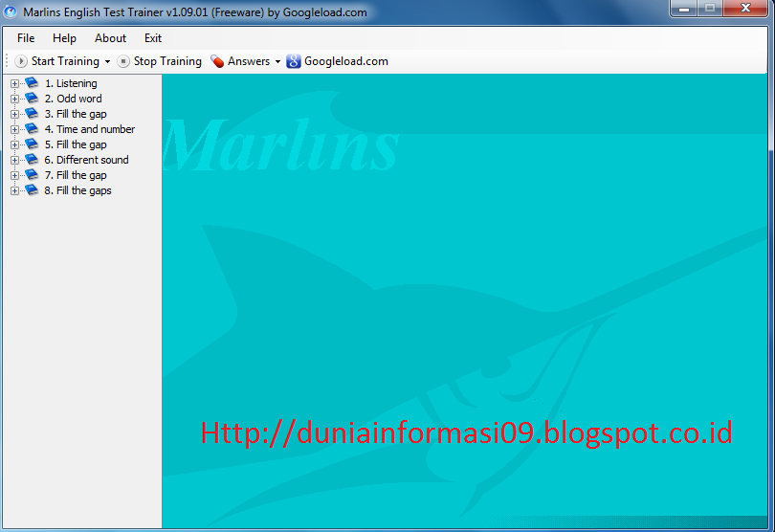Click the book icon beside 6. Different sound
Viewport: 775px width, 532px height.
click(x=32, y=159)
